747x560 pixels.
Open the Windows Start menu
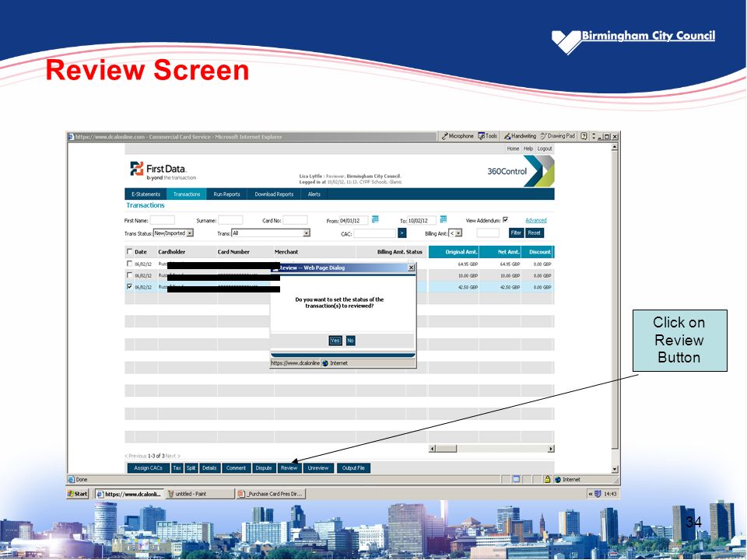[78, 494]
